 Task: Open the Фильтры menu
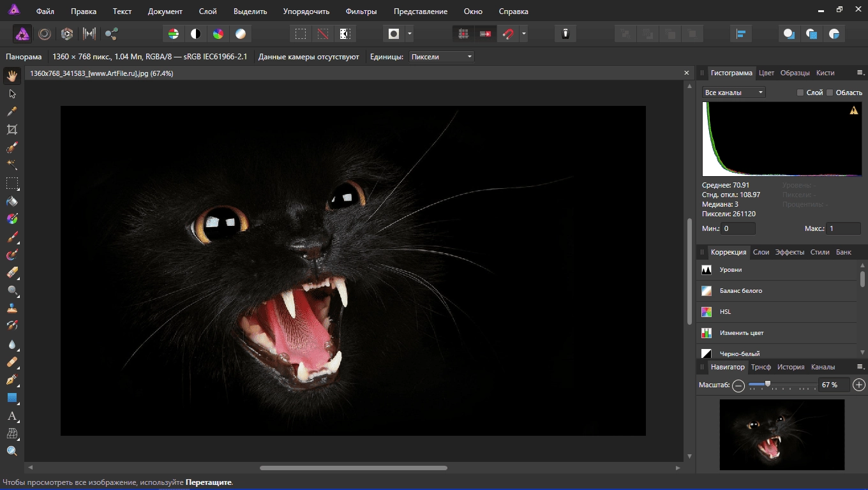pyautogui.click(x=361, y=11)
